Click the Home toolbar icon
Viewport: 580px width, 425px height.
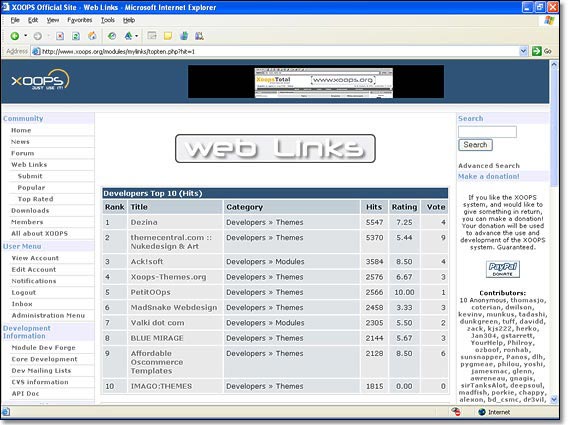click(92, 36)
